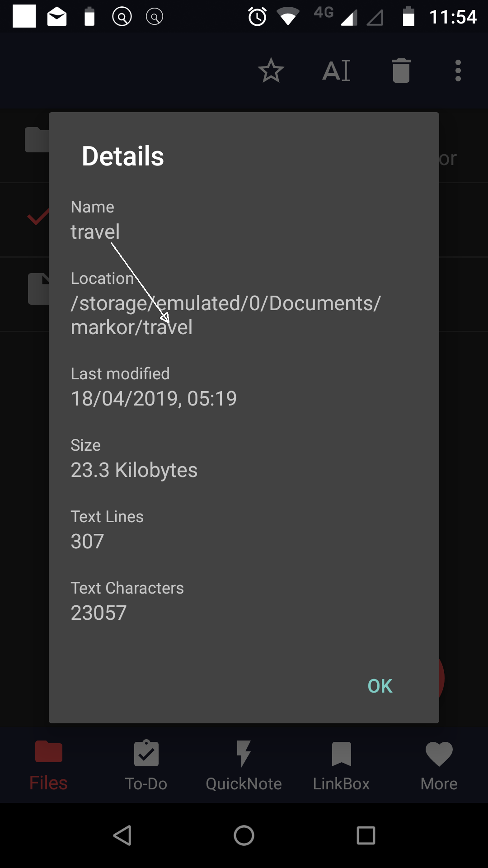Viewport: 488px width, 868px height.
Task: Select the Files folder icon
Action: [48, 752]
